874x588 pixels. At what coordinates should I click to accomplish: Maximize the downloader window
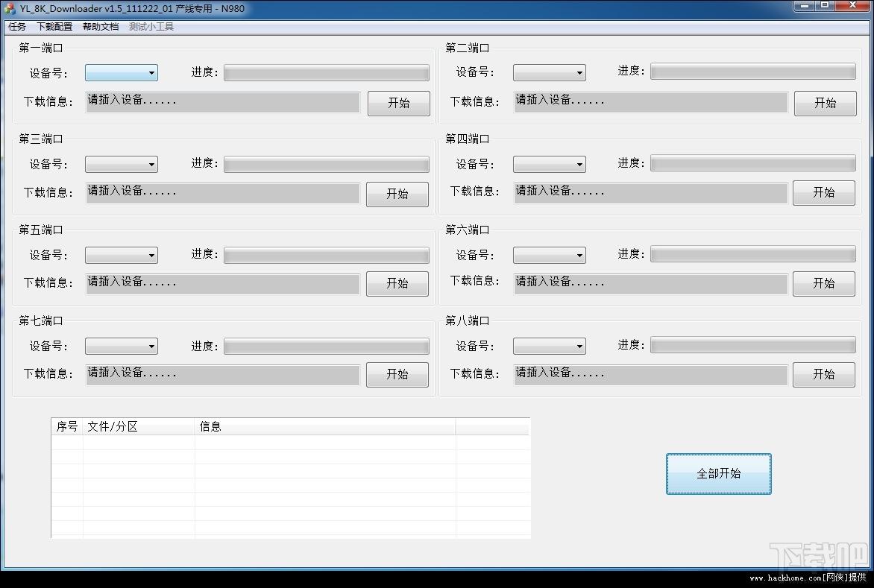(x=824, y=5)
